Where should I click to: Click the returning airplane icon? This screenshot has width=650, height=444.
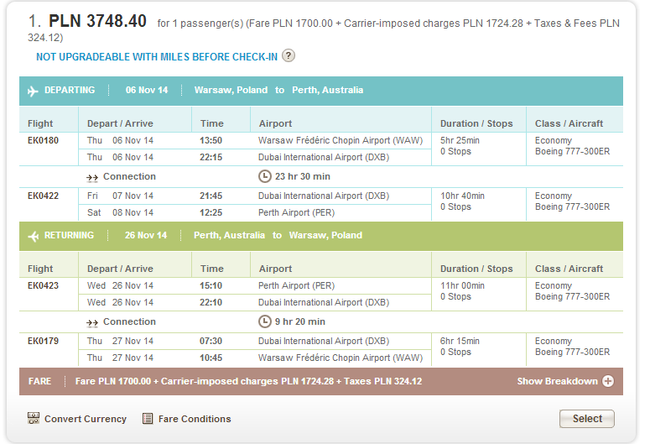[x=33, y=236]
